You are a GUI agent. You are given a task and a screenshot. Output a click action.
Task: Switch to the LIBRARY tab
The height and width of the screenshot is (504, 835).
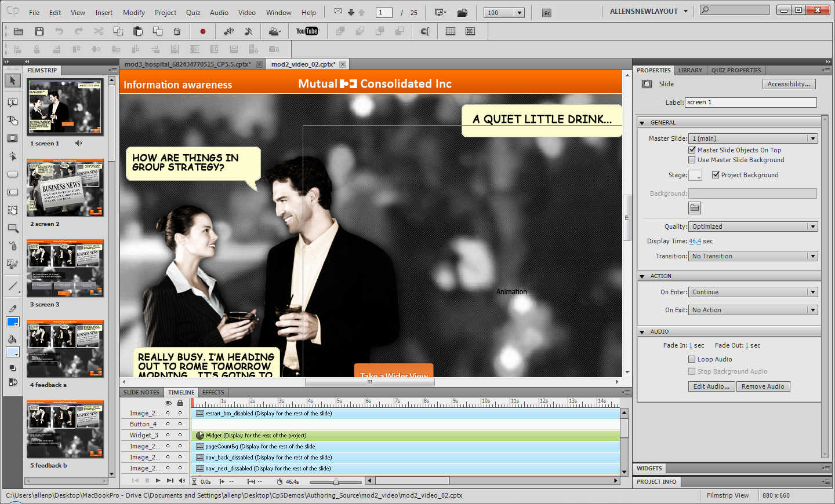pyautogui.click(x=690, y=70)
